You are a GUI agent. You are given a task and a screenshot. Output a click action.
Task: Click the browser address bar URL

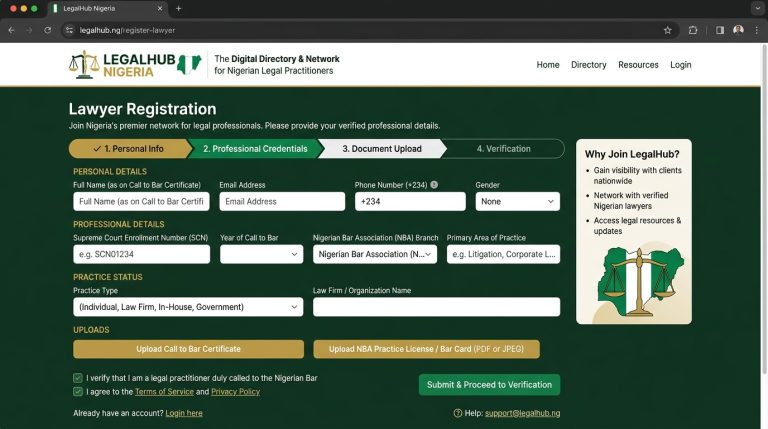[x=127, y=30]
